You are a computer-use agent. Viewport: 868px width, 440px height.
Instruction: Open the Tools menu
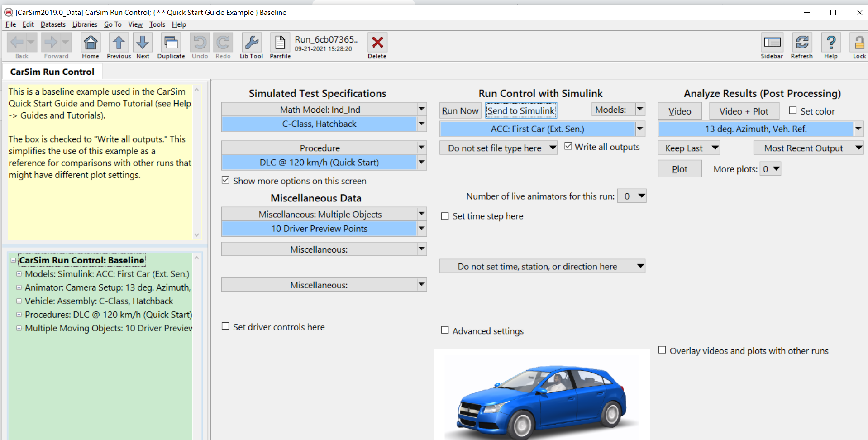[157, 24]
